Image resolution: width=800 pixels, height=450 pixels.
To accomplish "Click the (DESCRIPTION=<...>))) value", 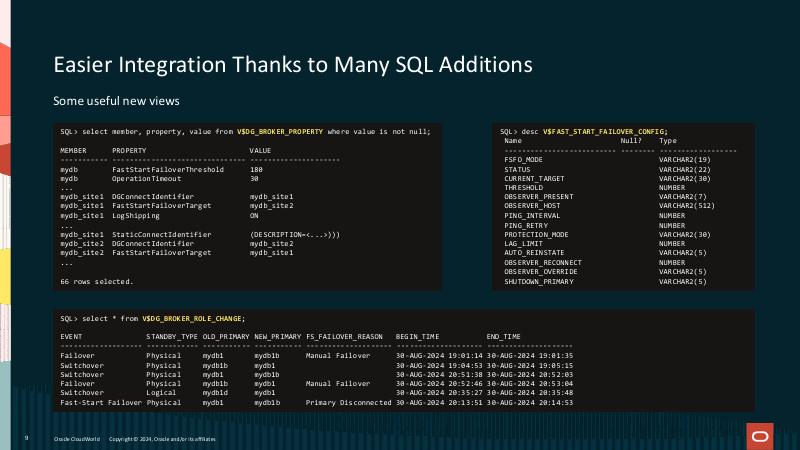I will (x=294, y=235).
